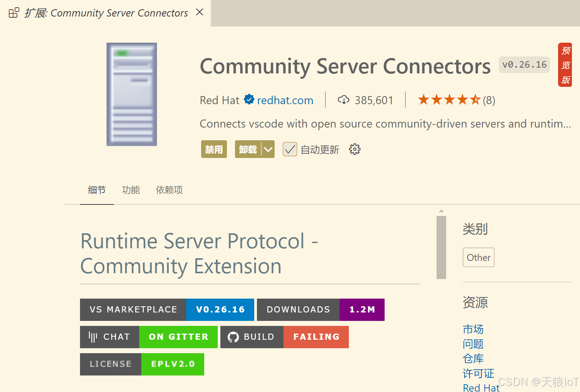Viewport: 580px width, 392px height.
Task: Click the cloud download count icon
Action: tap(343, 100)
